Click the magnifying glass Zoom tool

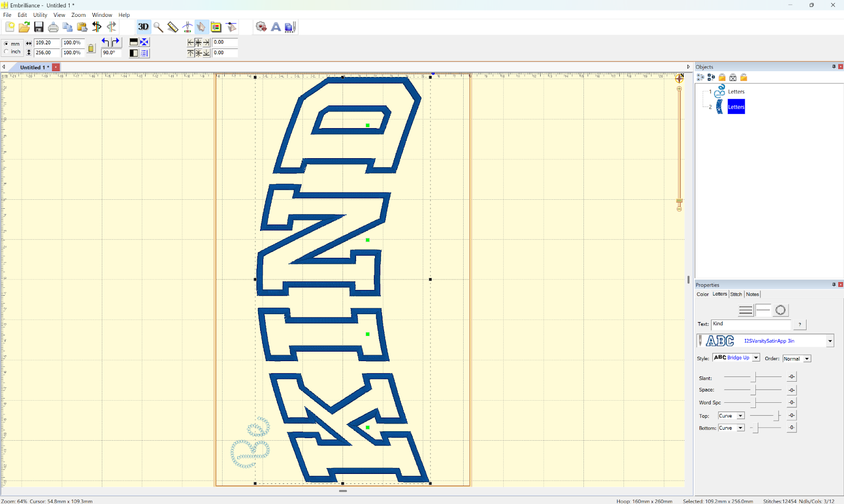(x=158, y=27)
